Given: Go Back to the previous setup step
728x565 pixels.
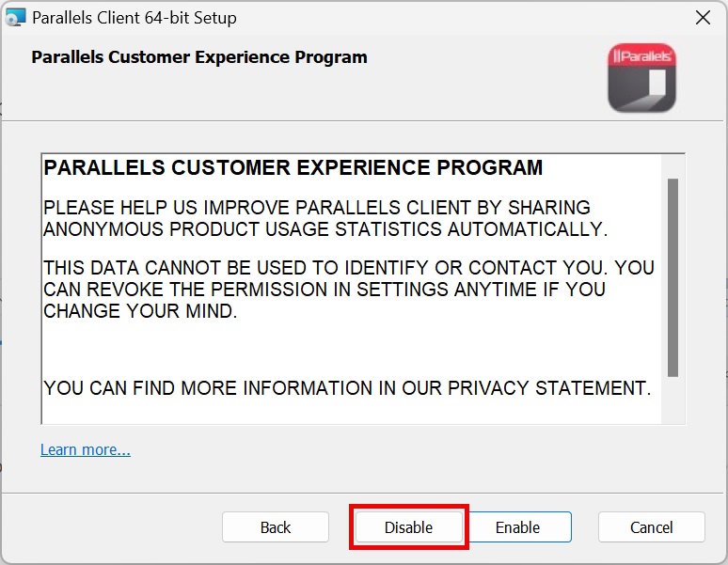Looking at the screenshot, I should click(276, 527).
